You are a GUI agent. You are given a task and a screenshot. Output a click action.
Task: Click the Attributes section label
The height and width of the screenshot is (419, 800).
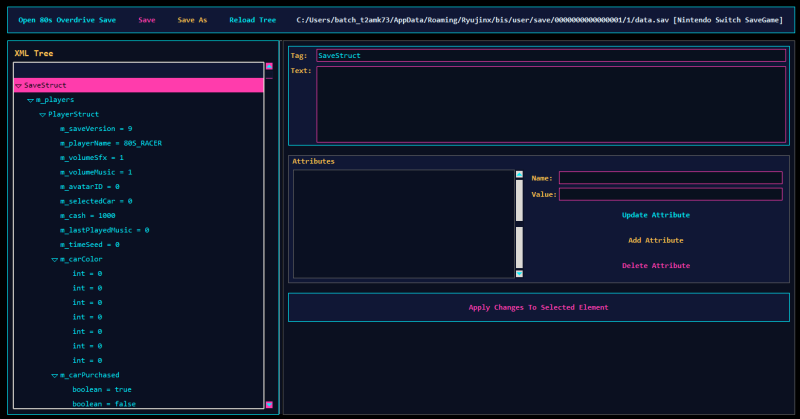click(313, 161)
